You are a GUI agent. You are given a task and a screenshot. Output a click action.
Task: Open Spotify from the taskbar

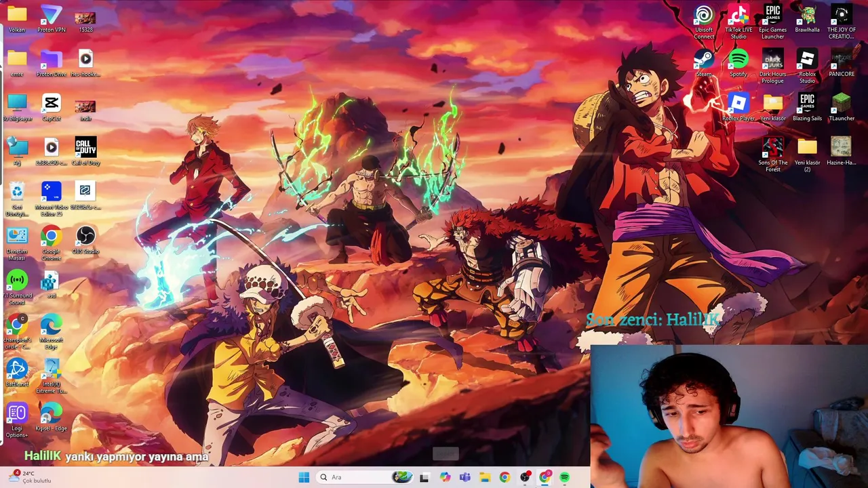point(564,477)
